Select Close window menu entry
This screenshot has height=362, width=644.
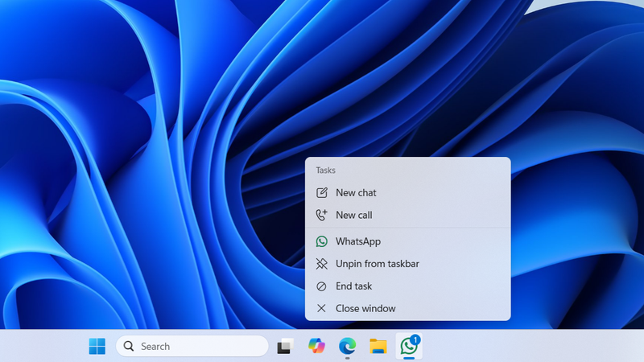365,308
